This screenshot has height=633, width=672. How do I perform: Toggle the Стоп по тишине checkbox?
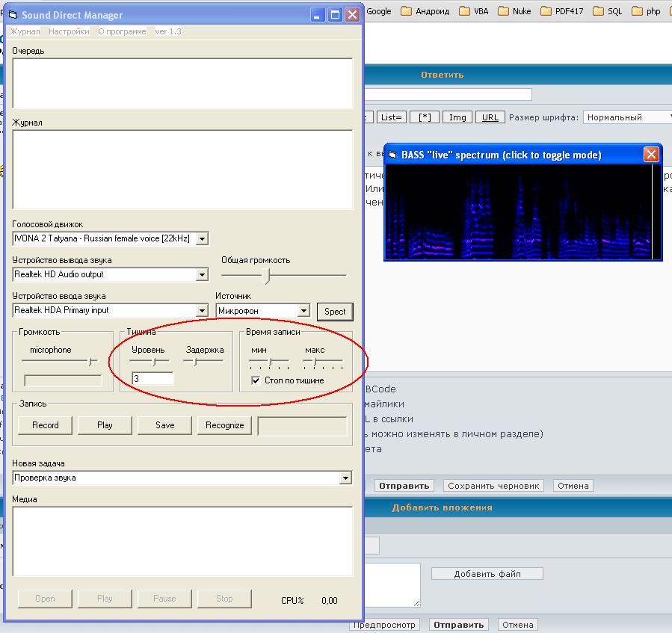[x=256, y=380]
